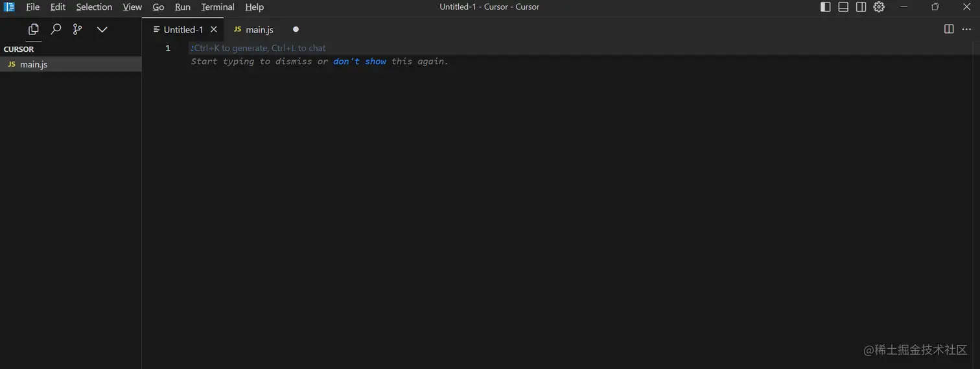Open the Run menu
The height and width of the screenshot is (369, 980).
pyautogui.click(x=183, y=7)
